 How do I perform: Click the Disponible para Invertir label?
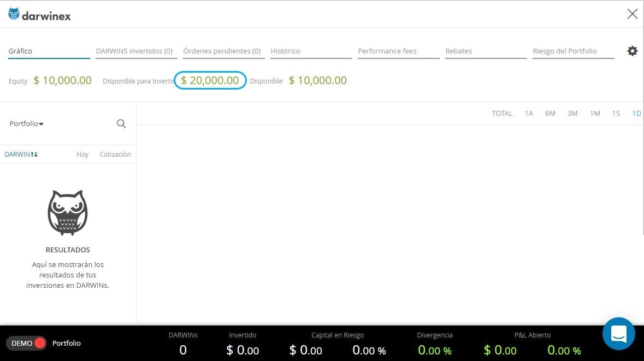(138, 81)
